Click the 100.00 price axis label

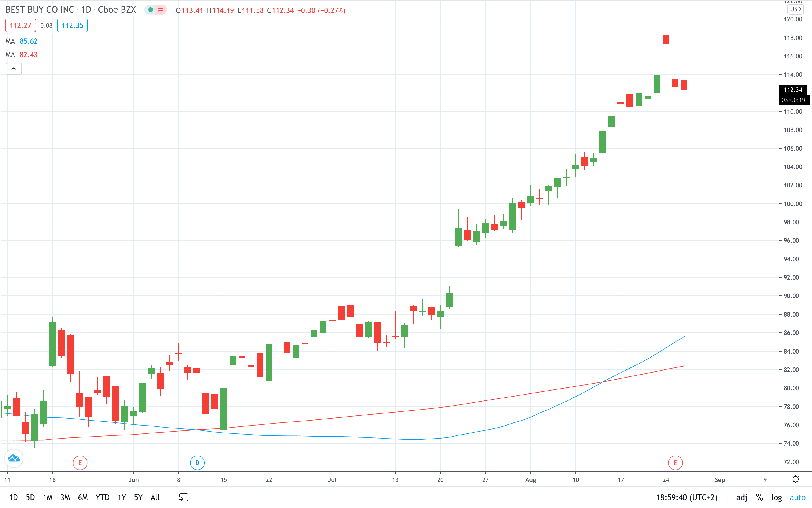pyautogui.click(x=793, y=203)
